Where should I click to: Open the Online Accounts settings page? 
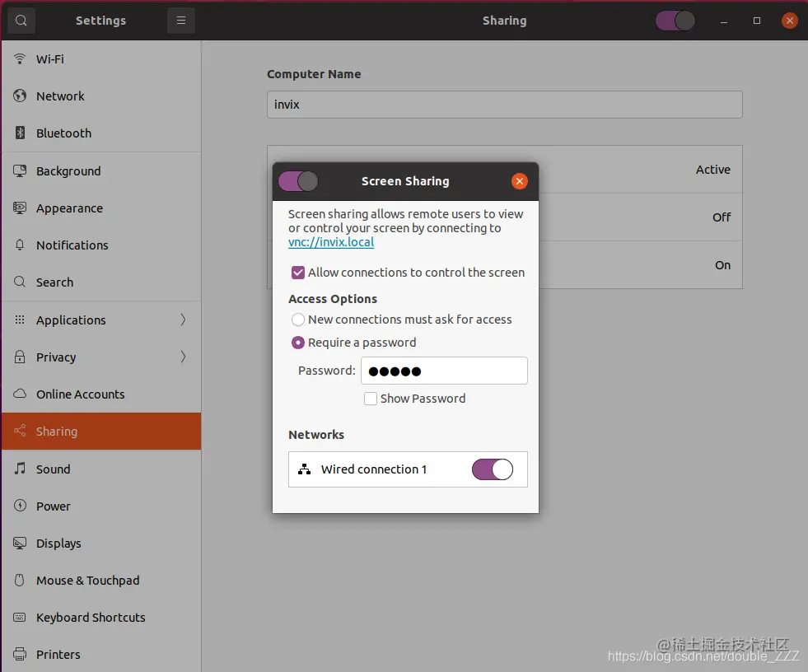(101, 394)
